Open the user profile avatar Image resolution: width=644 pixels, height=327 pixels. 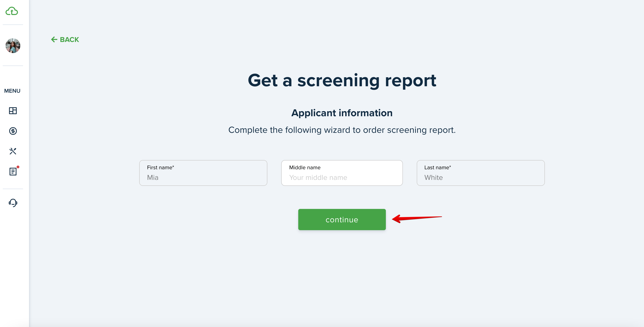[x=13, y=45]
